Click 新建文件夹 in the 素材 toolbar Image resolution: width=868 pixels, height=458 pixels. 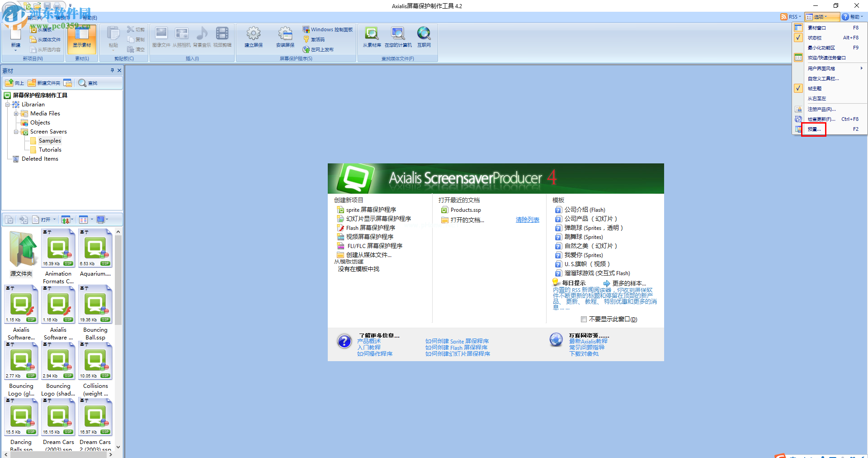coord(44,83)
